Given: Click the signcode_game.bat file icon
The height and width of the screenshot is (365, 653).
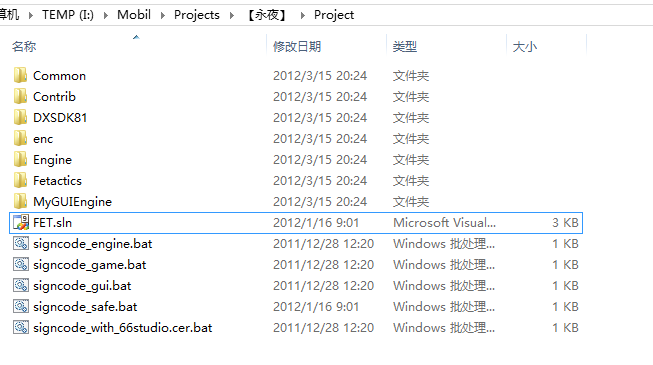Looking at the screenshot, I should (x=21, y=264).
